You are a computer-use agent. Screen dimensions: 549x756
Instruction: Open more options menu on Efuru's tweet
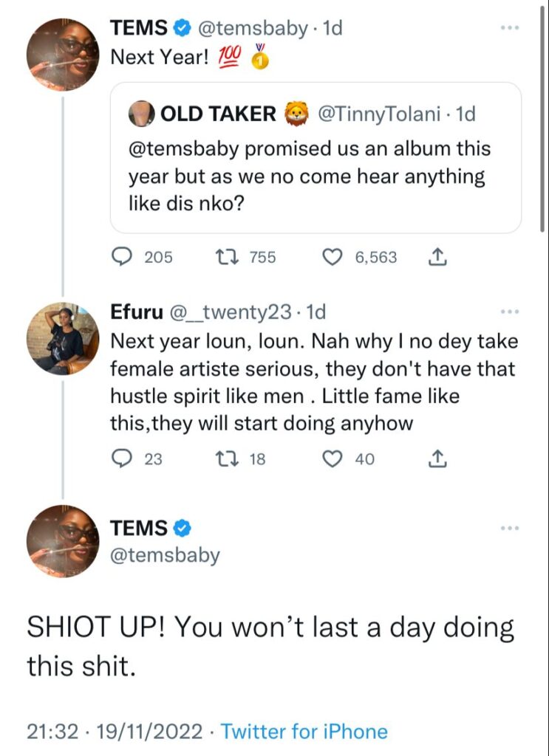click(510, 312)
